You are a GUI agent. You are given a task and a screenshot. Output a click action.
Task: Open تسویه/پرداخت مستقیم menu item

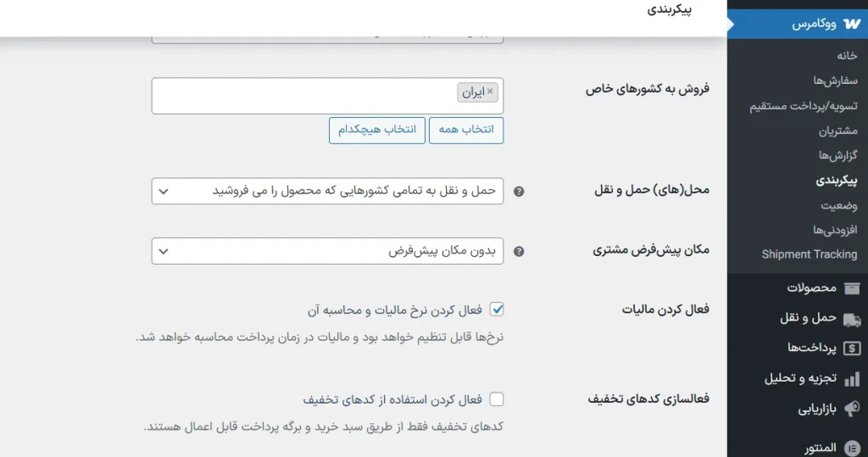[x=804, y=105]
